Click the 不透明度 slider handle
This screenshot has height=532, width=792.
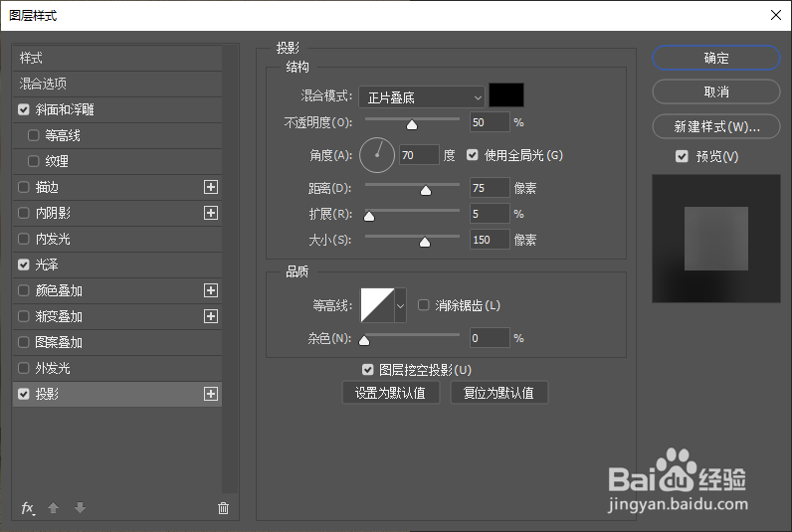click(x=412, y=124)
